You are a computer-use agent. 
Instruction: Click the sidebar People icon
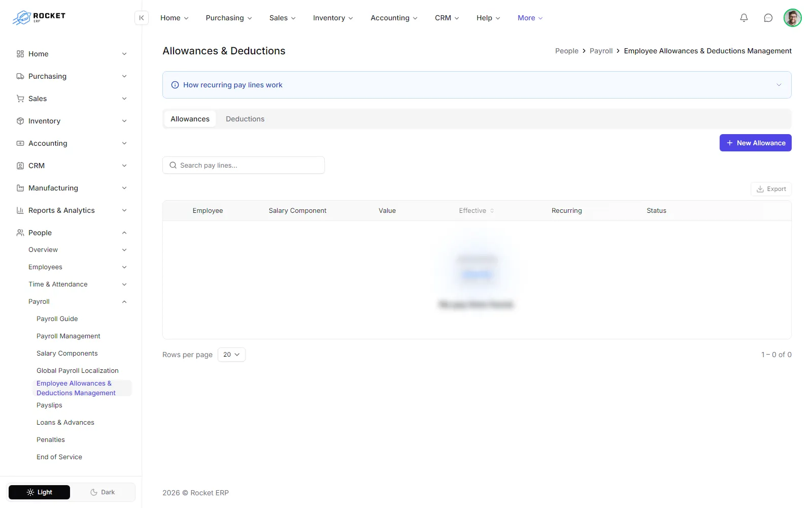click(20, 233)
